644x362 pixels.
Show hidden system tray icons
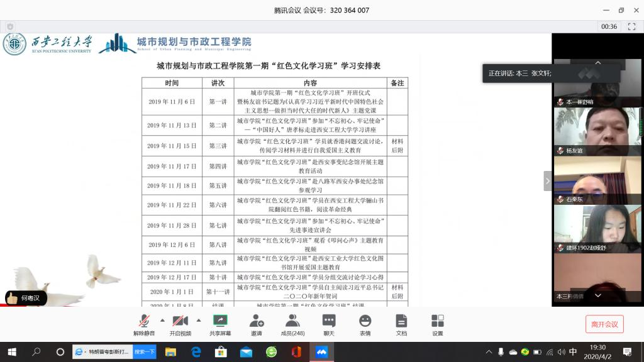tap(489, 352)
